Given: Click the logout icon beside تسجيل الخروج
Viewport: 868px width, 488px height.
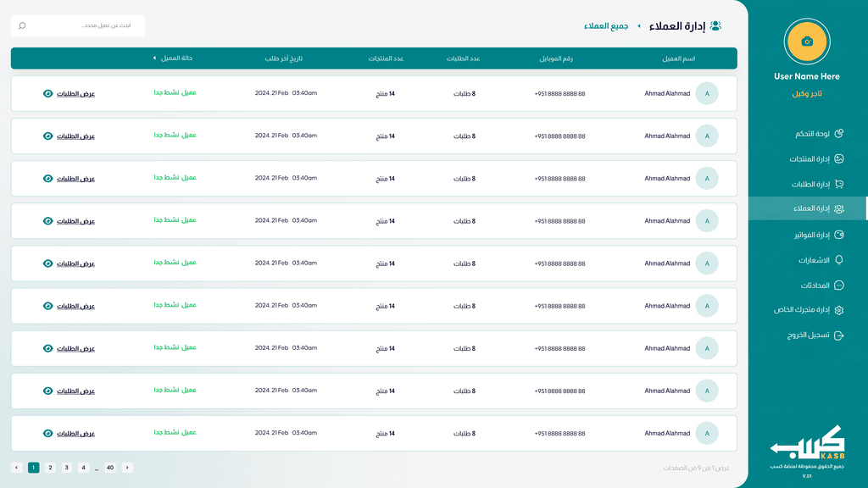Looking at the screenshot, I should [839, 335].
